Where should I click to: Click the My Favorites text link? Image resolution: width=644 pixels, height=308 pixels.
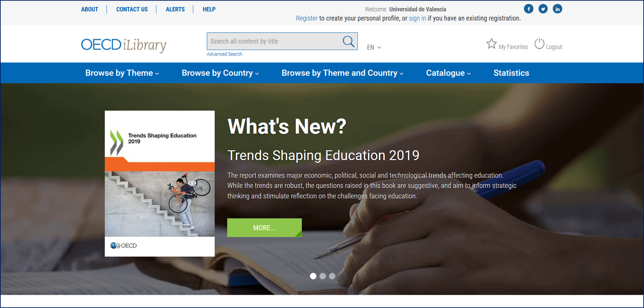click(x=513, y=47)
